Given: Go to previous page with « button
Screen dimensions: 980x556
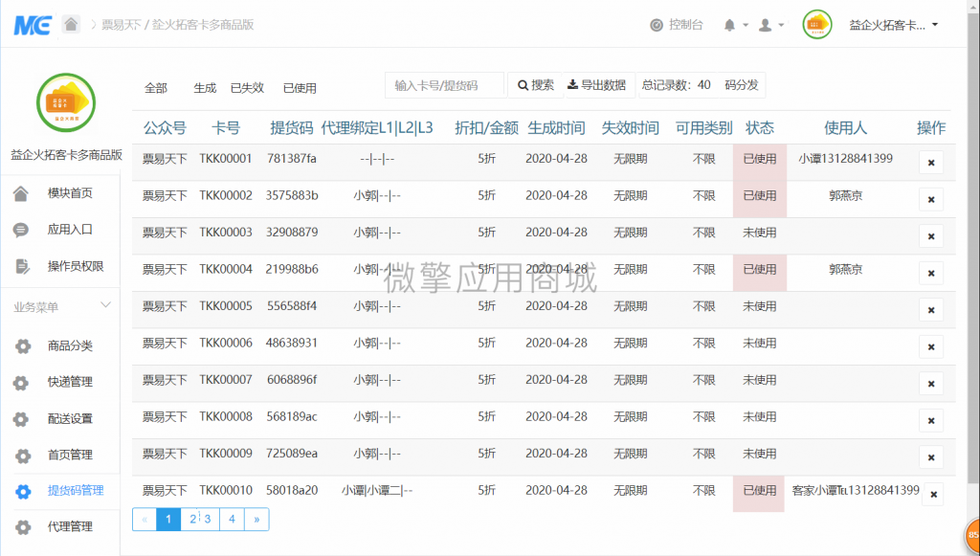Looking at the screenshot, I should click(x=145, y=519).
